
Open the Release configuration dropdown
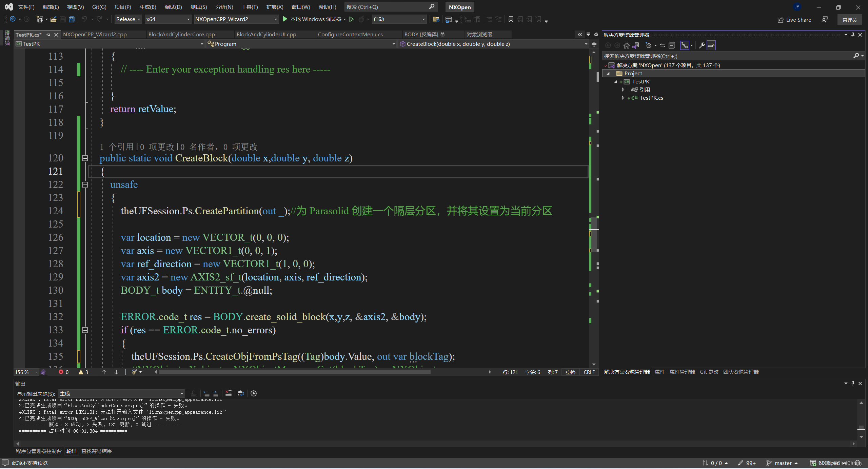128,19
